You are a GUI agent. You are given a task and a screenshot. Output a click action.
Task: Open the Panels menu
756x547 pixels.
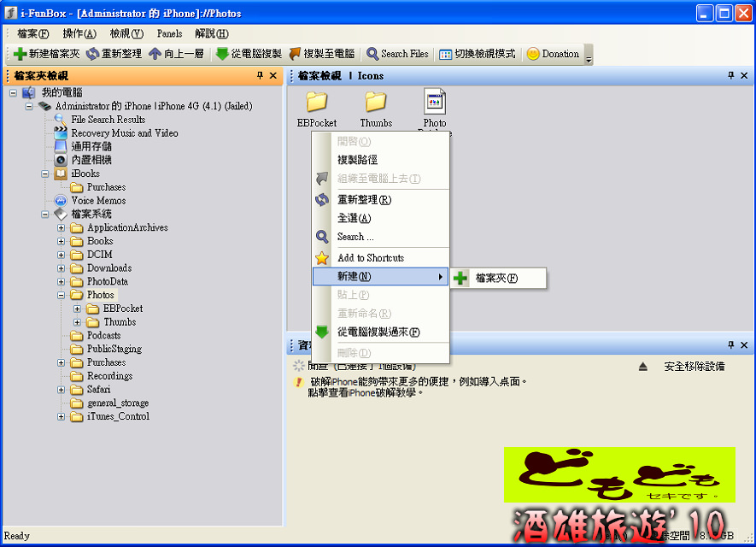[x=169, y=33]
